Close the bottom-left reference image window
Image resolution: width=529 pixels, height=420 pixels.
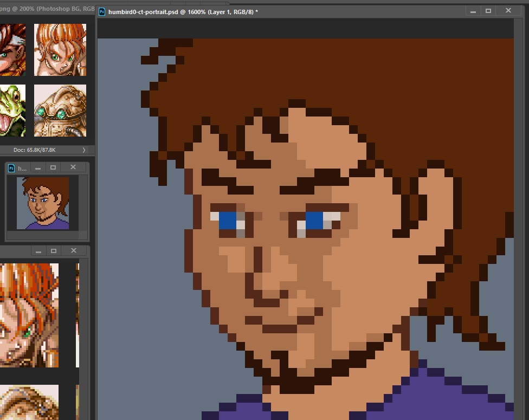(x=73, y=251)
